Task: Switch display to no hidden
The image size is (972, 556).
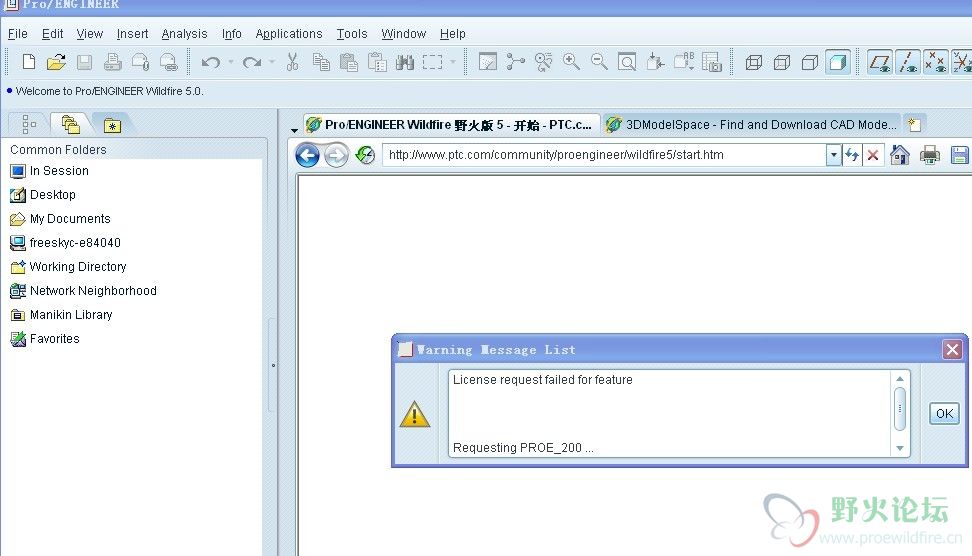Action: click(x=810, y=62)
